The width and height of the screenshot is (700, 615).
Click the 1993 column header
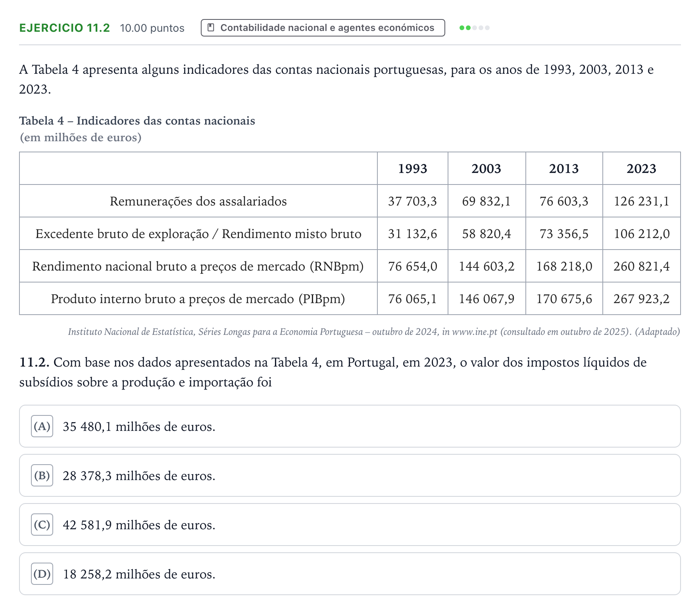pos(413,169)
